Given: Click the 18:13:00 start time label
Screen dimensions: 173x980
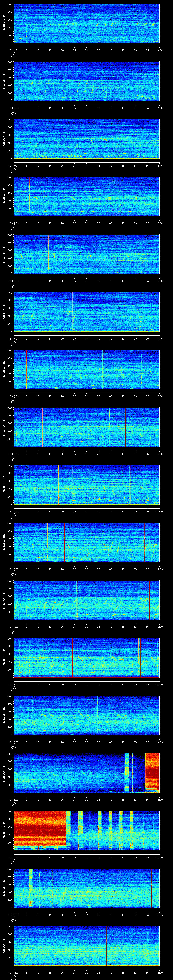Looking at the screenshot, I should 13,742.
